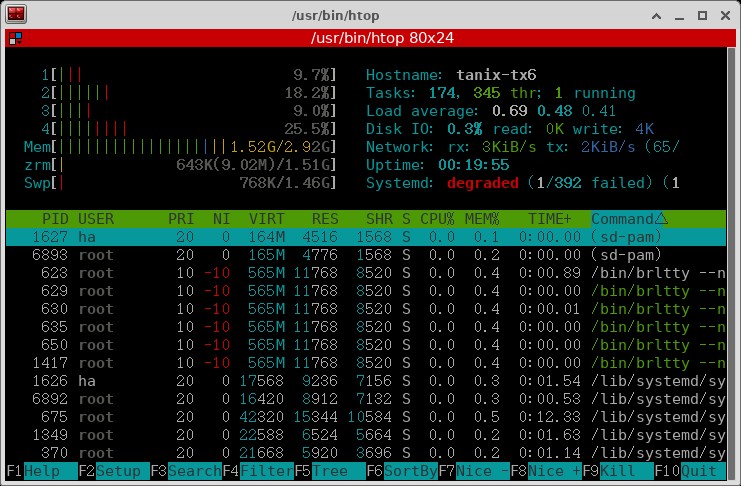Select process row PID 675
This screenshot has height=486, width=741.
[366, 417]
